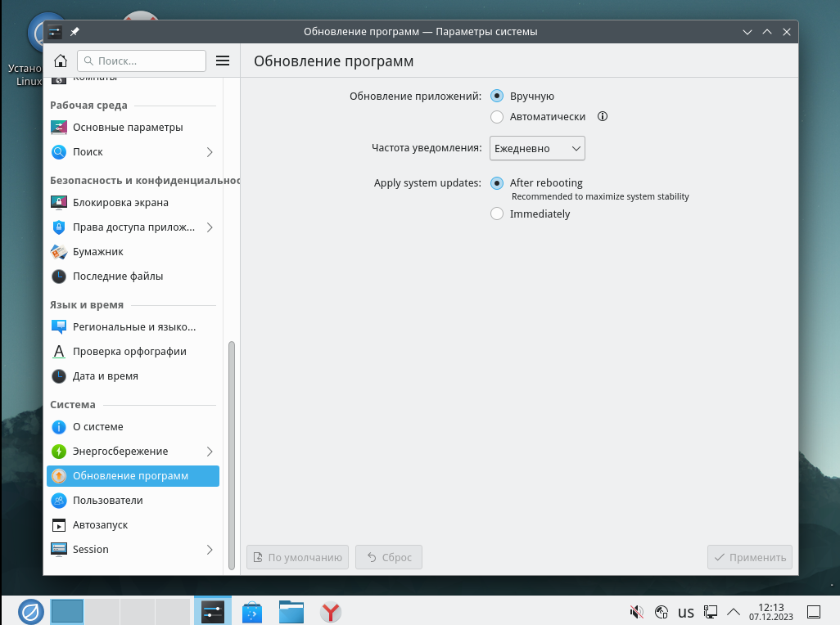Select Обновление программ in sidebar
Image resolution: width=840 pixels, height=625 pixels.
pos(133,476)
